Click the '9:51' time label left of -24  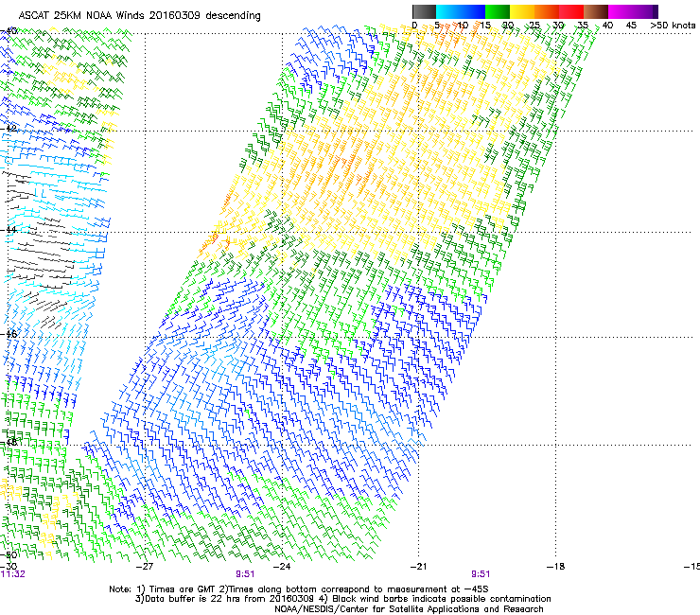(x=245, y=574)
